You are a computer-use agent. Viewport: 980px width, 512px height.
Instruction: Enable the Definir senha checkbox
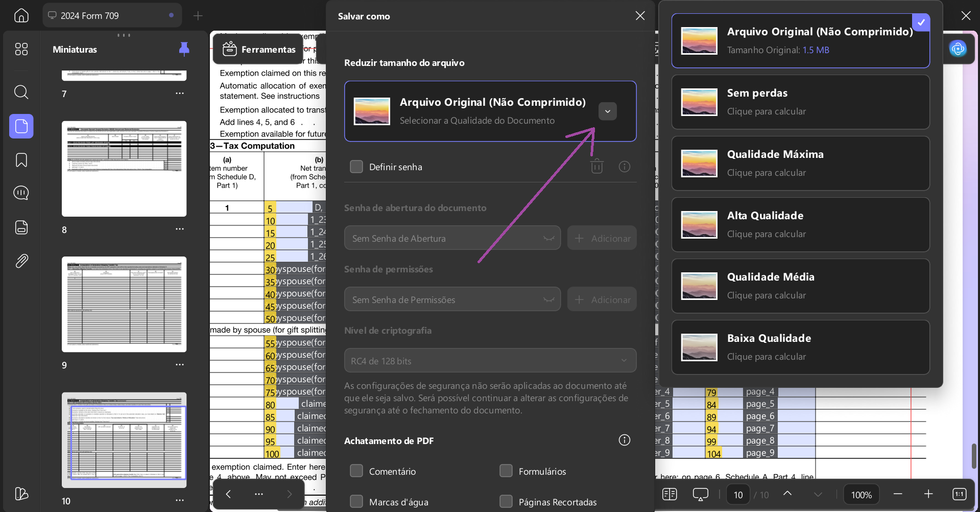[x=356, y=167]
